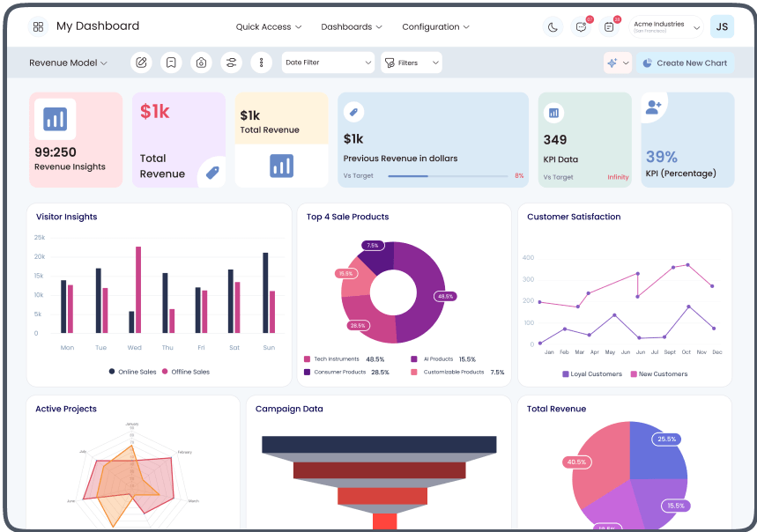The width and height of the screenshot is (757, 532).
Task: Click the AI sparkle assistant button
Action: (x=617, y=63)
